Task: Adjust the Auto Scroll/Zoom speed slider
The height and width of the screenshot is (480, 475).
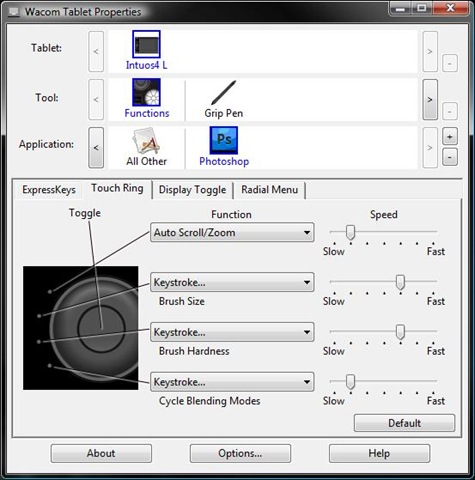Action: coord(350,232)
